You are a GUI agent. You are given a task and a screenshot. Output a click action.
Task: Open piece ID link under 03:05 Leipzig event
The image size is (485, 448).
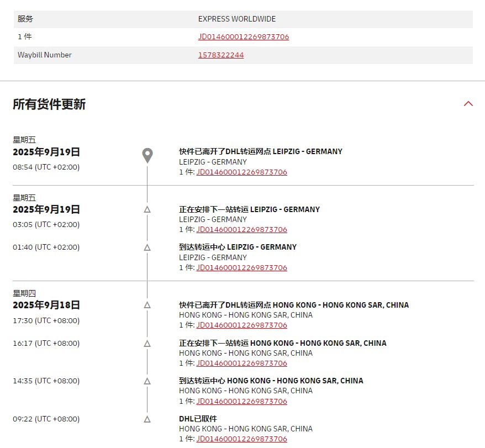[x=241, y=229]
